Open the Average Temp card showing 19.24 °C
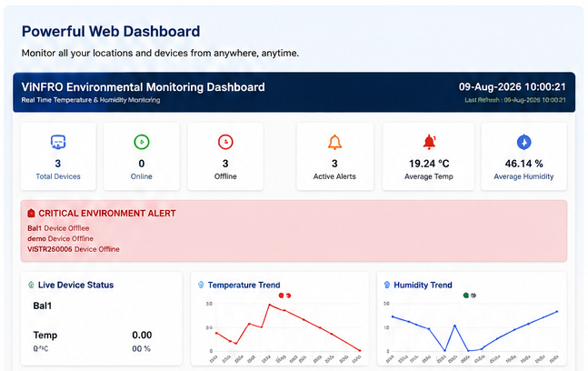This screenshot has height=371, width=588. click(428, 156)
